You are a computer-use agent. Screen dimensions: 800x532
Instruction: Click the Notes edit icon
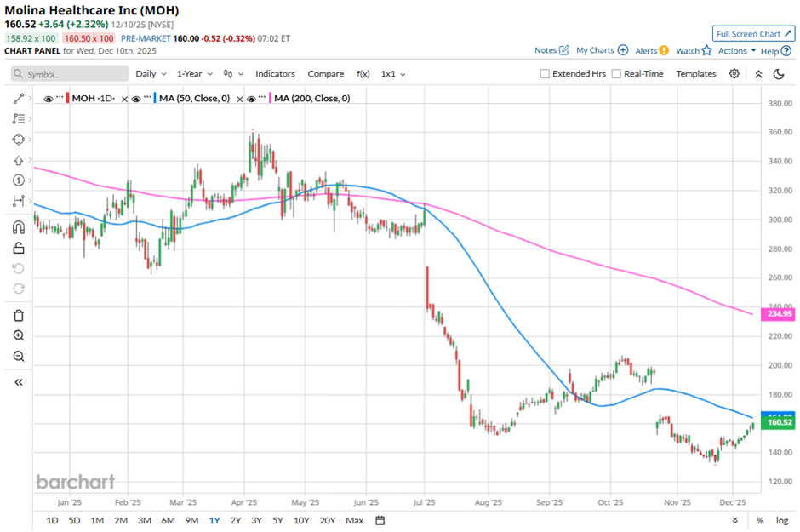click(x=563, y=50)
